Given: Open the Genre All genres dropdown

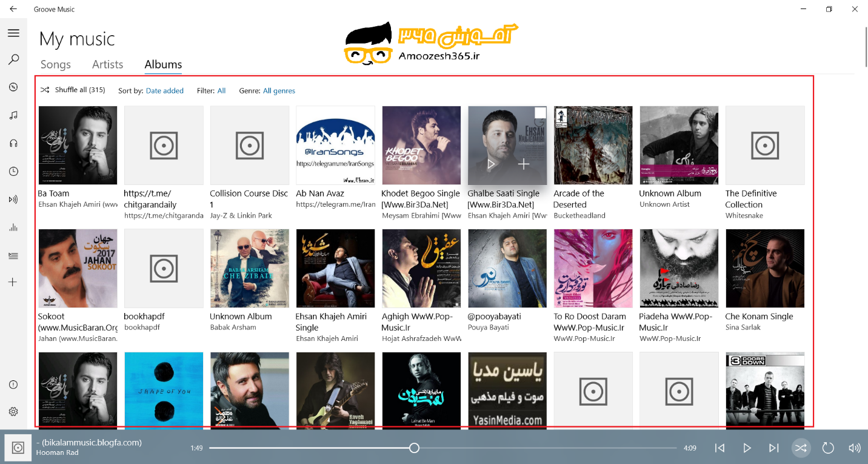Looking at the screenshot, I should (x=279, y=91).
